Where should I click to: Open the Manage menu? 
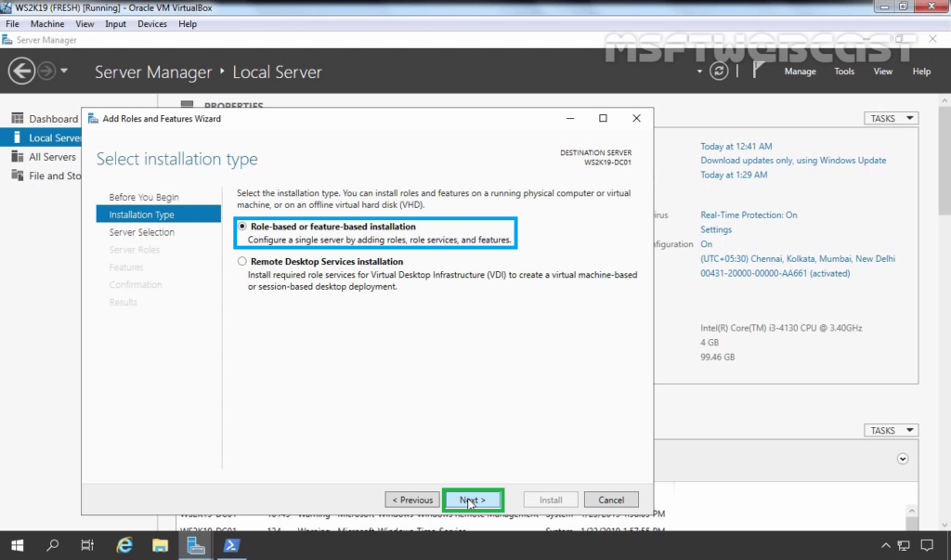pyautogui.click(x=800, y=71)
